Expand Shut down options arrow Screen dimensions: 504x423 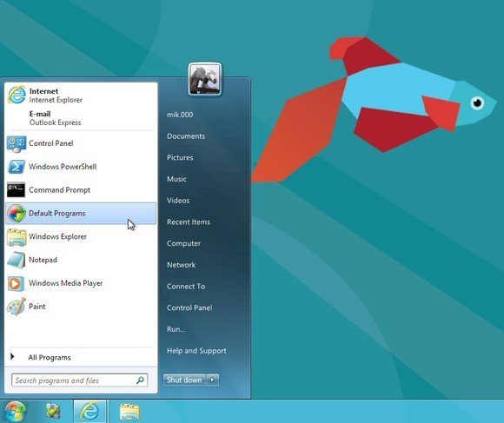point(212,380)
